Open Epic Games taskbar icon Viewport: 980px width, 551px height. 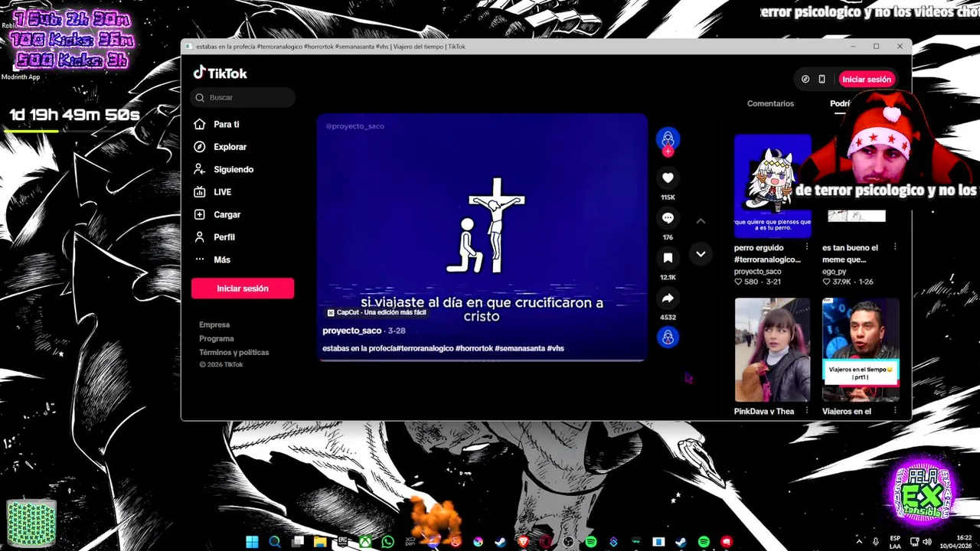tap(343, 542)
